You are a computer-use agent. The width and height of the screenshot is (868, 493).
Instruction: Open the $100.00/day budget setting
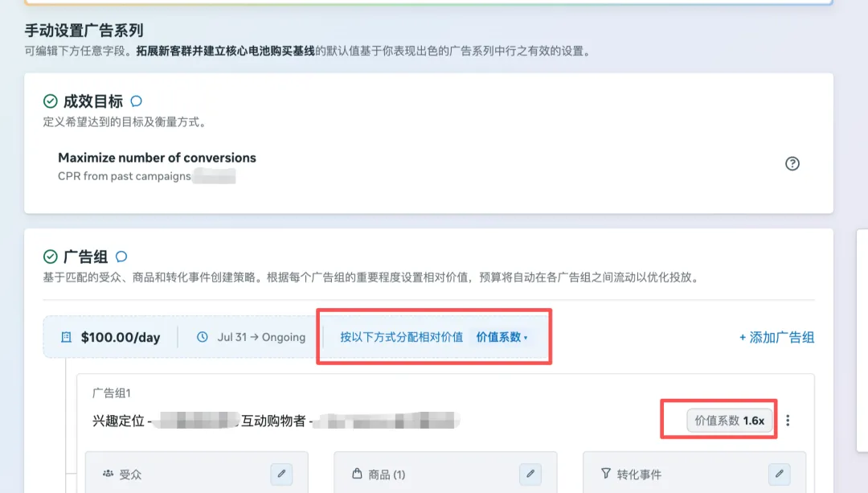point(121,337)
